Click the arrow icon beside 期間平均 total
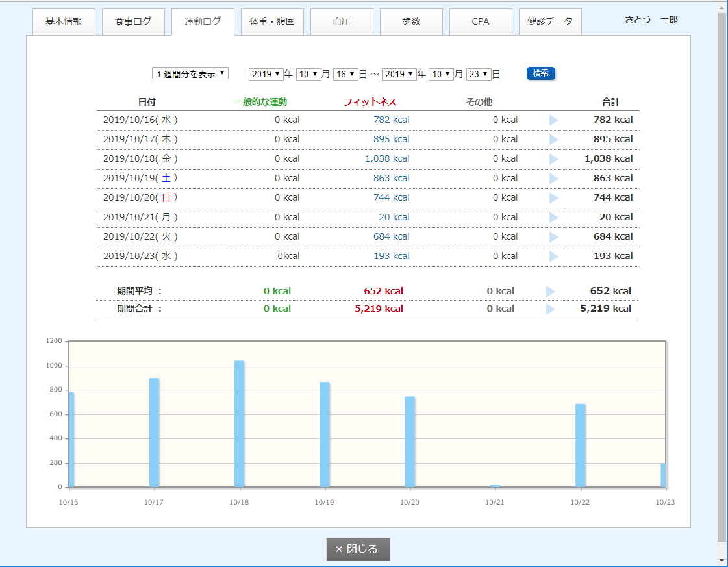 550,292
